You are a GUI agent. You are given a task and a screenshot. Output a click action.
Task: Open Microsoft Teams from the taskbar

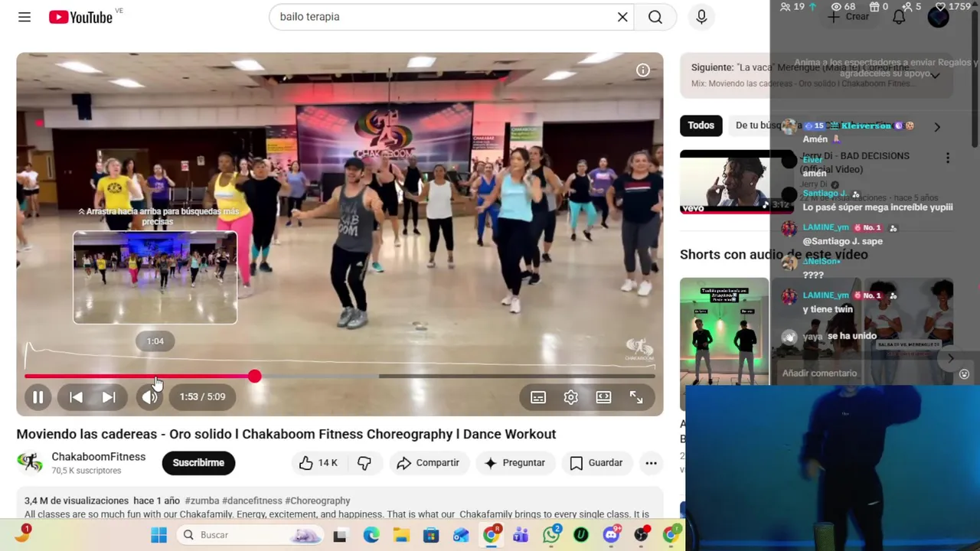[521, 535]
